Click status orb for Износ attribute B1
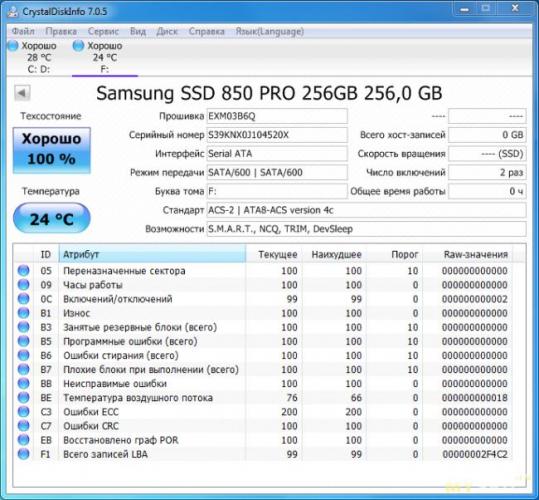Viewport: 539px width, 500px height. click(x=23, y=313)
